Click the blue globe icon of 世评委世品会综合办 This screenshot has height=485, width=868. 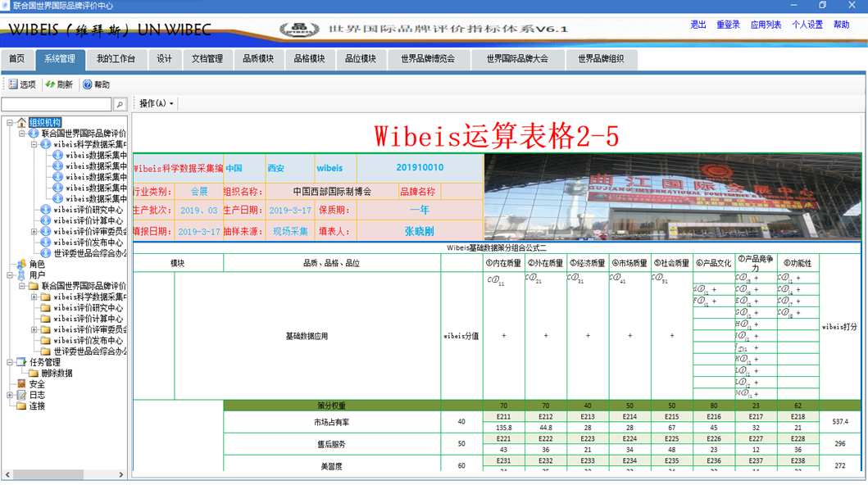coord(46,253)
